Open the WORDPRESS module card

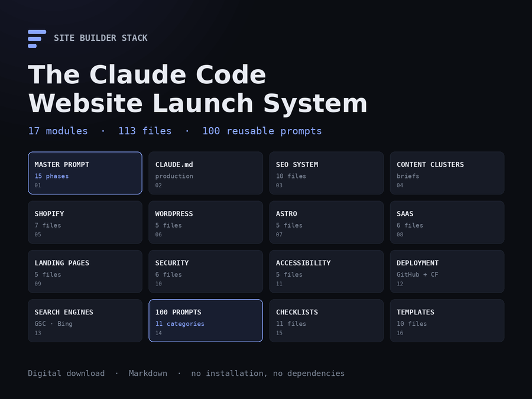pyautogui.click(x=206, y=222)
